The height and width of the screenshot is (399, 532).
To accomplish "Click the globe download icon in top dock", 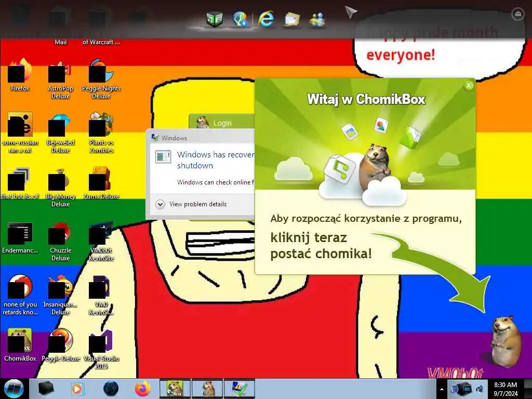I will tap(240, 18).
